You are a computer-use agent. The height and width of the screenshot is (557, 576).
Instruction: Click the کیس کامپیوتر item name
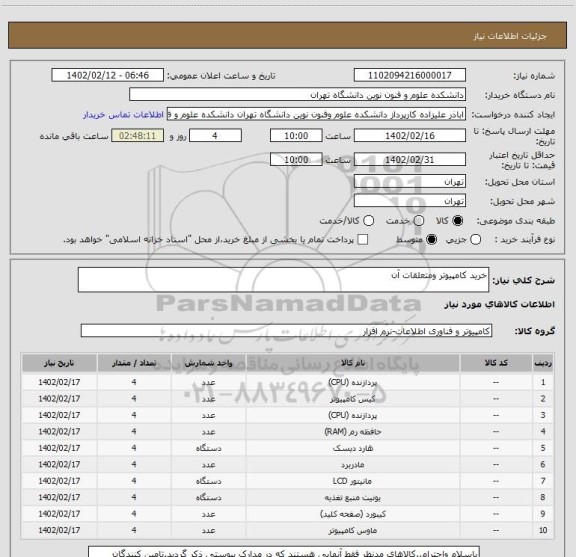tap(353, 399)
